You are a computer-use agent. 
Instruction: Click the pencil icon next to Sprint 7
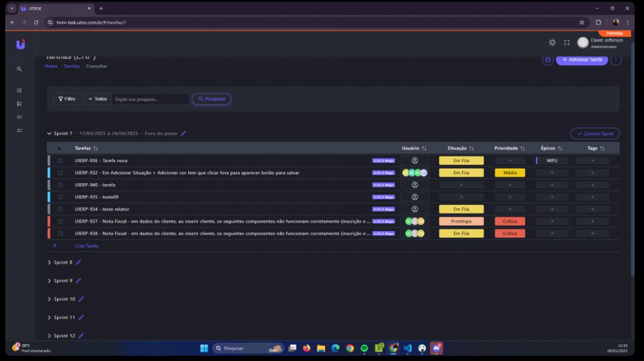click(184, 134)
